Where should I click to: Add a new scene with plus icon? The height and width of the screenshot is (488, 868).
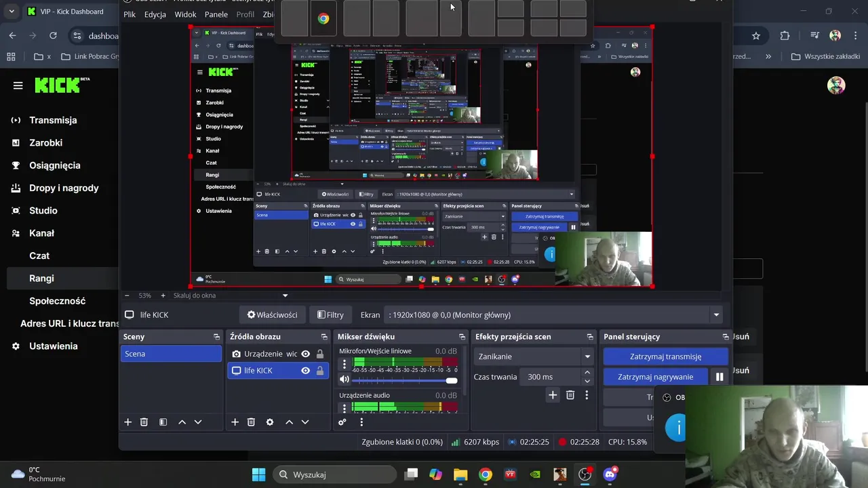tap(127, 422)
